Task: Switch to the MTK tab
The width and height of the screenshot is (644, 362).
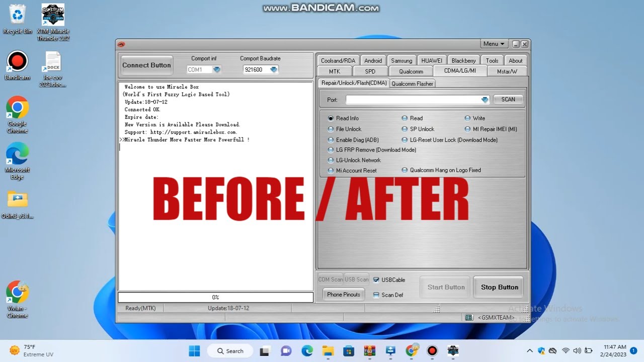Action: [335, 71]
